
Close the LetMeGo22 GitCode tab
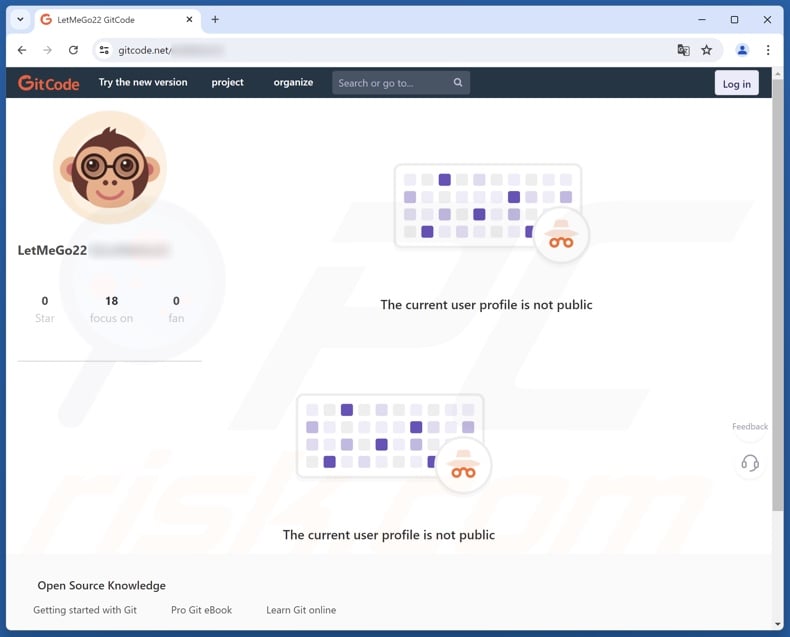point(189,19)
